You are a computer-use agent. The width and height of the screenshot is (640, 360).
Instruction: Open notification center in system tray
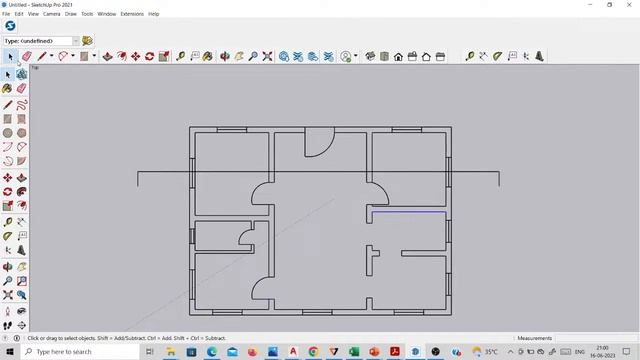(627, 351)
